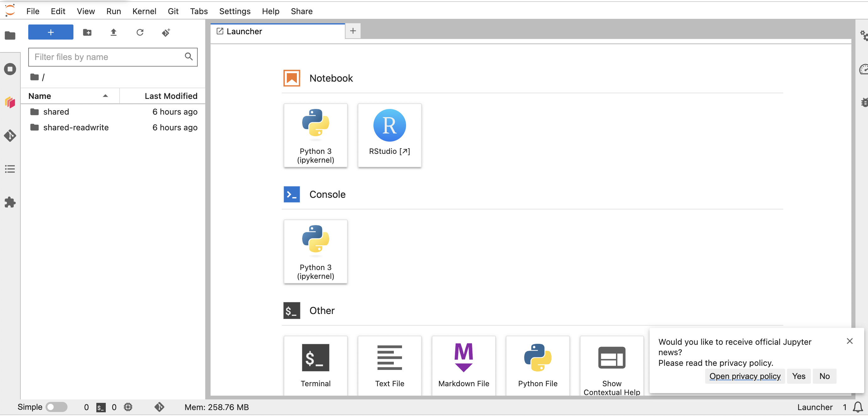Open the Tabs menu
Viewport: 868px width, 417px height.
tap(199, 11)
